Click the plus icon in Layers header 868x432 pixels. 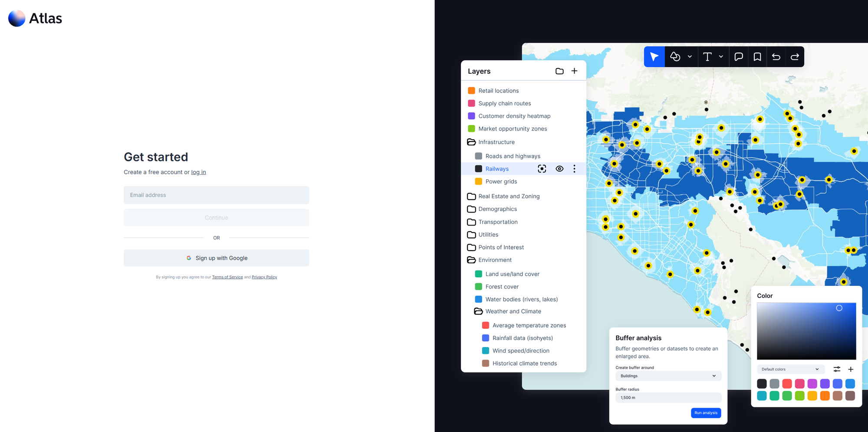coord(574,71)
